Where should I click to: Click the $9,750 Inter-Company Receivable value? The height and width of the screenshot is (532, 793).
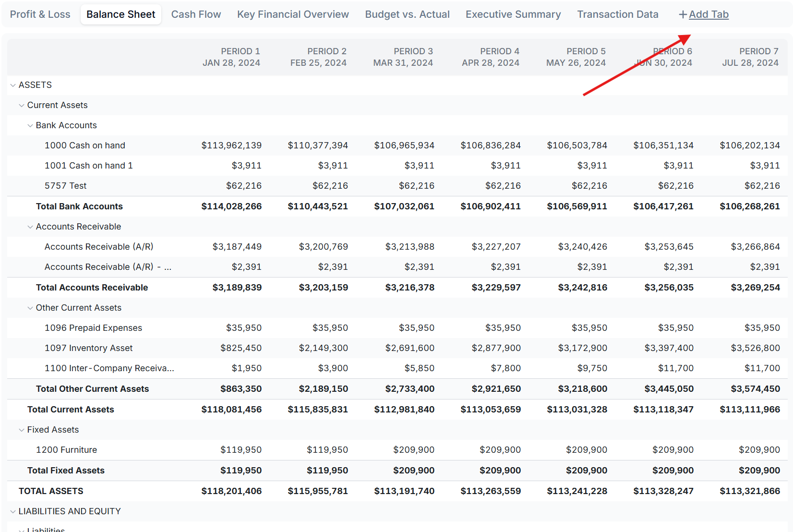pos(592,368)
